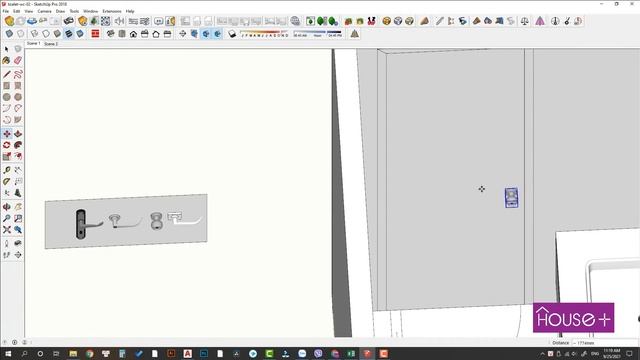640x360 pixels.
Task: Toggle display section cuts
Action: tap(206, 34)
